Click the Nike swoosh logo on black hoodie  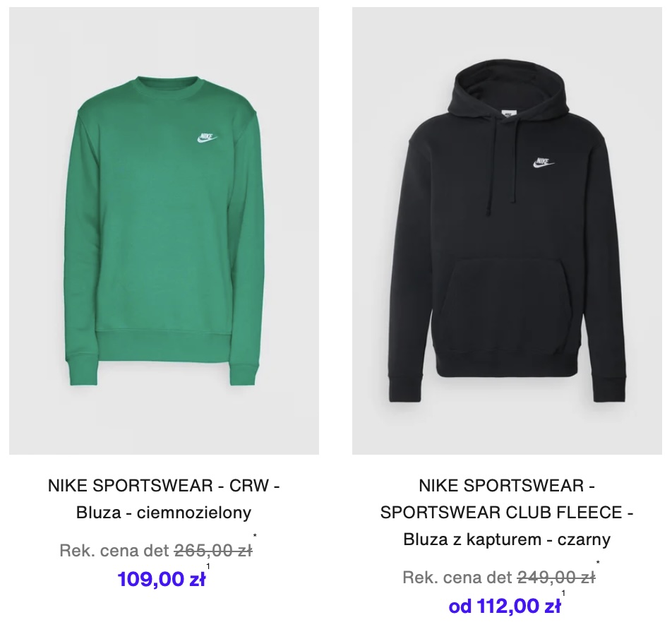click(544, 162)
